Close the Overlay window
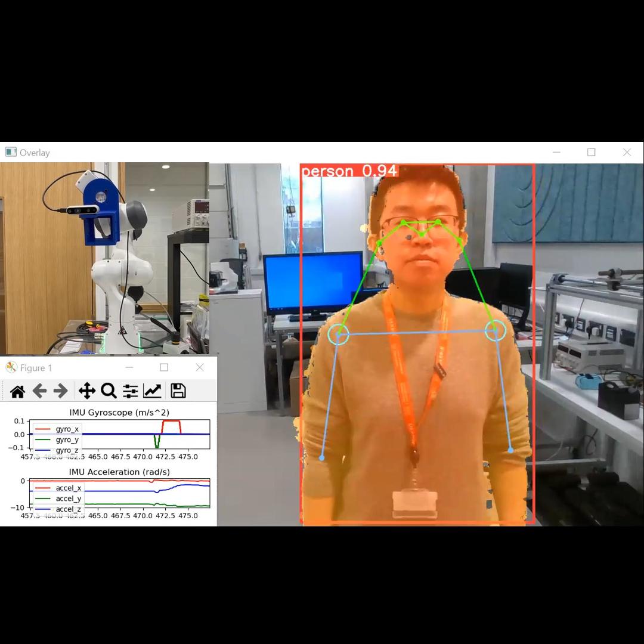 (627, 153)
